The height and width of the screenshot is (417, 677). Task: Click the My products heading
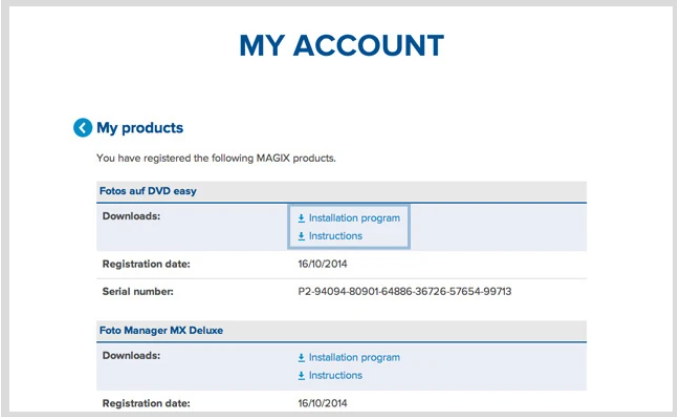(x=140, y=128)
